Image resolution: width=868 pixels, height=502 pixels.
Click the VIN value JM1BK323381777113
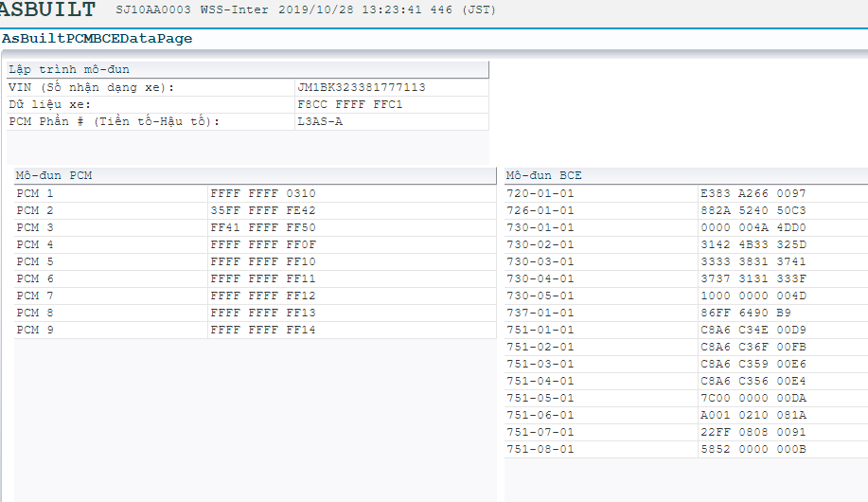361,87
